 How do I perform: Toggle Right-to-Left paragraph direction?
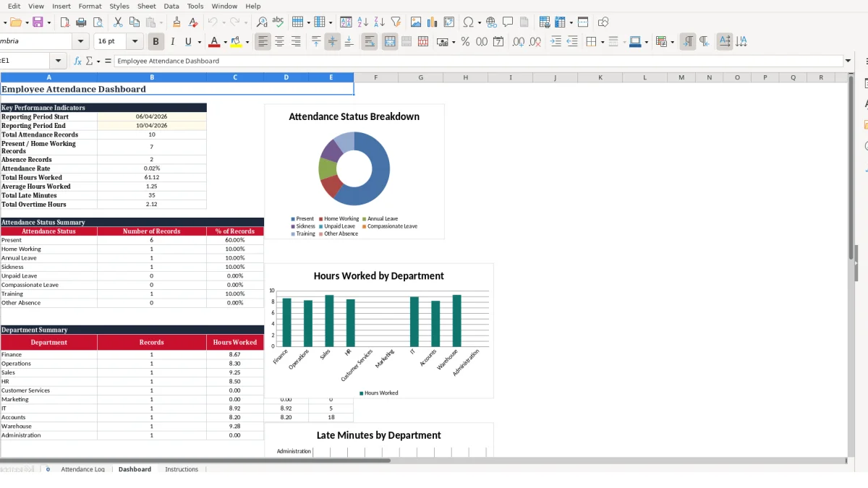click(705, 42)
